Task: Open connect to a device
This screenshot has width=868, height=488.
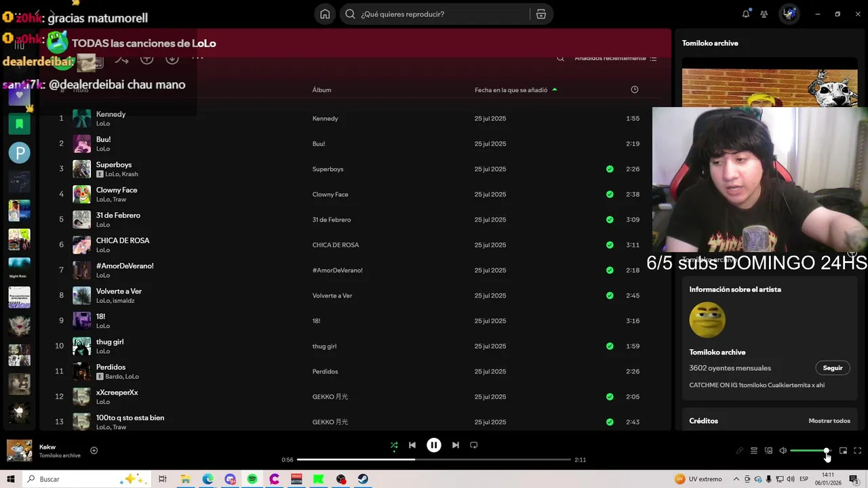Action: pyautogui.click(x=768, y=451)
